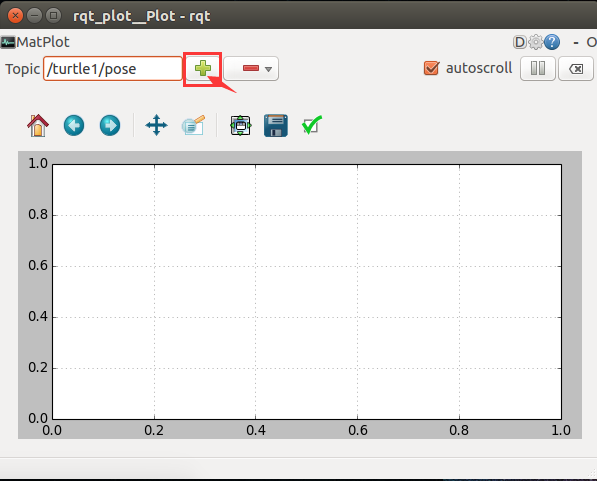The image size is (597, 481).
Task: Save the figure with the floppy disk icon
Action: pyautogui.click(x=276, y=125)
